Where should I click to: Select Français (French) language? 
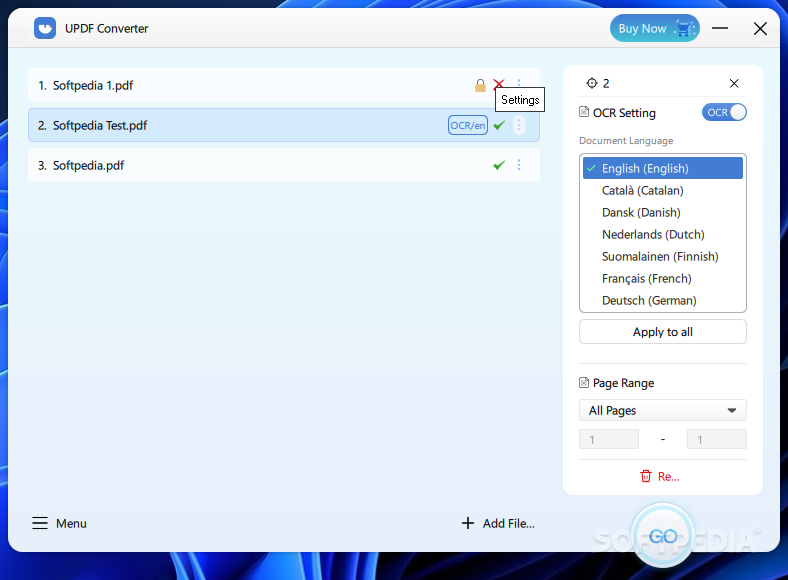662,278
